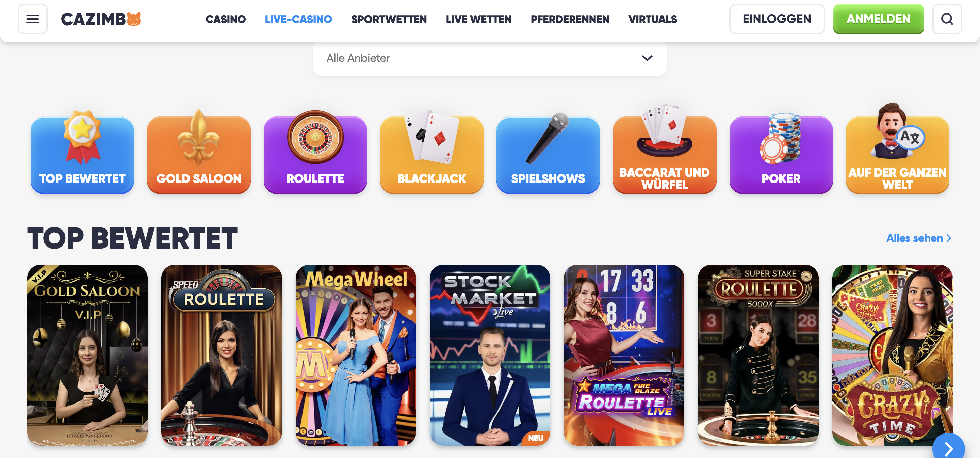
Task: Open the Gold Saloon fleur-de-lis category
Action: pyautogui.click(x=199, y=152)
